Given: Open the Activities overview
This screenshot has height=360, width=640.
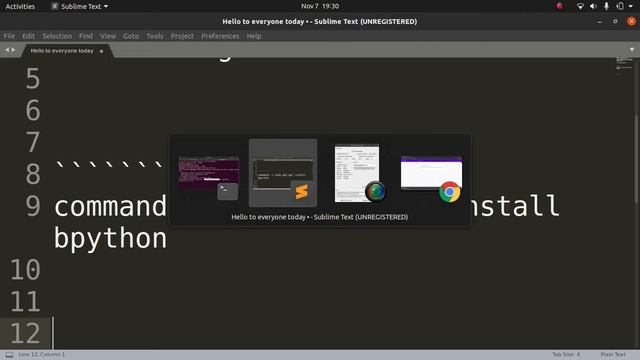Looking at the screenshot, I should tap(20, 6).
